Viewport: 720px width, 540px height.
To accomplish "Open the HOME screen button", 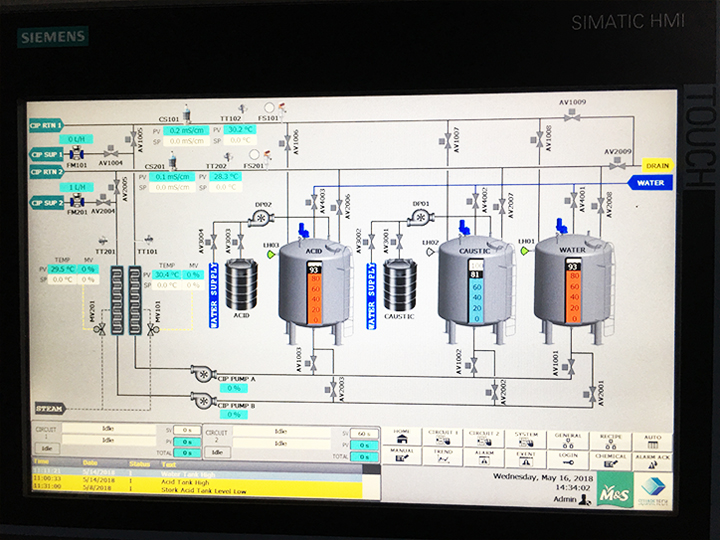I will 401,437.
